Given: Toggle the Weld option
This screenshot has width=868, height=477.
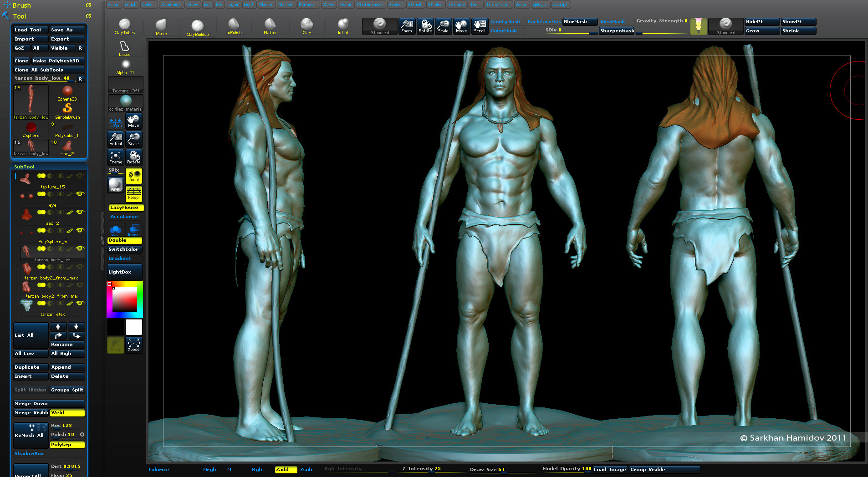Looking at the screenshot, I should pyautogui.click(x=67, y=413).
